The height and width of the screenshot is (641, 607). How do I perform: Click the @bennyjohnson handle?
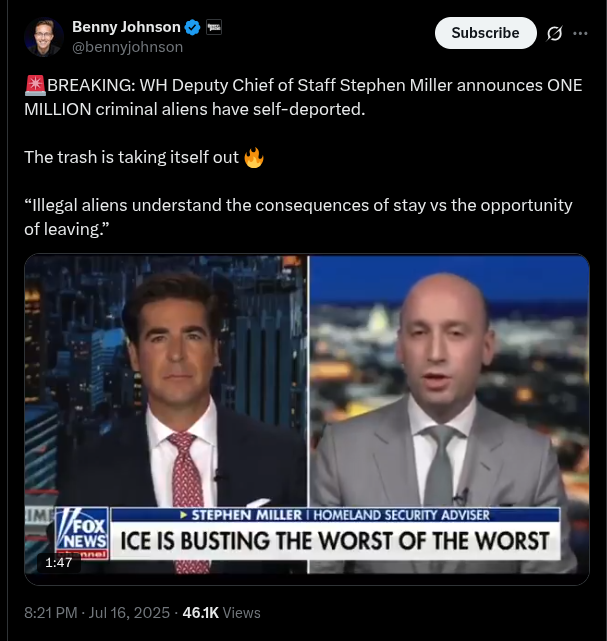point(128,47)
